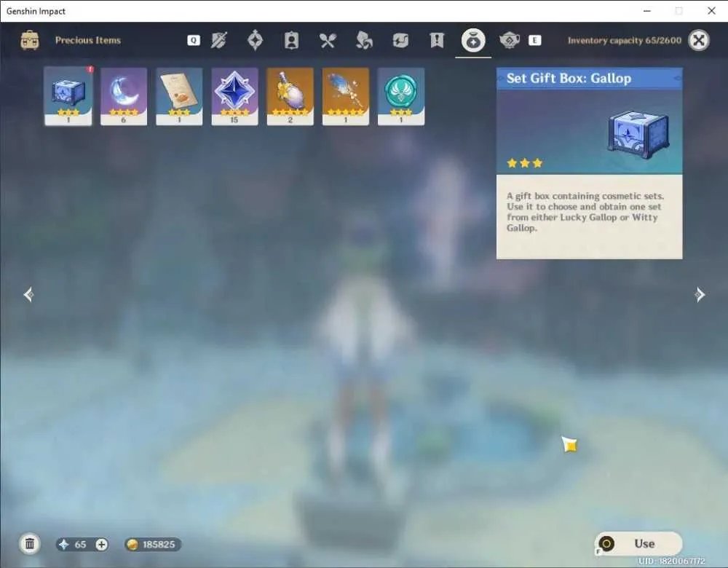The image size is (728, 568).
Task: Switch to the Quest items tab
Action: 437,40
